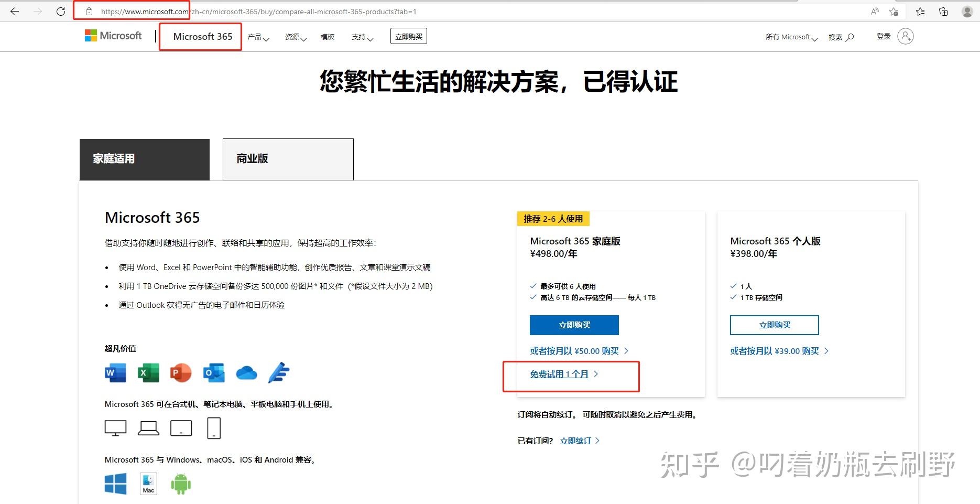The height and width of the screenshot is (504, 980).
Task: Expand the 资源 dropdown menu
Action: click(x=296, y=37)
